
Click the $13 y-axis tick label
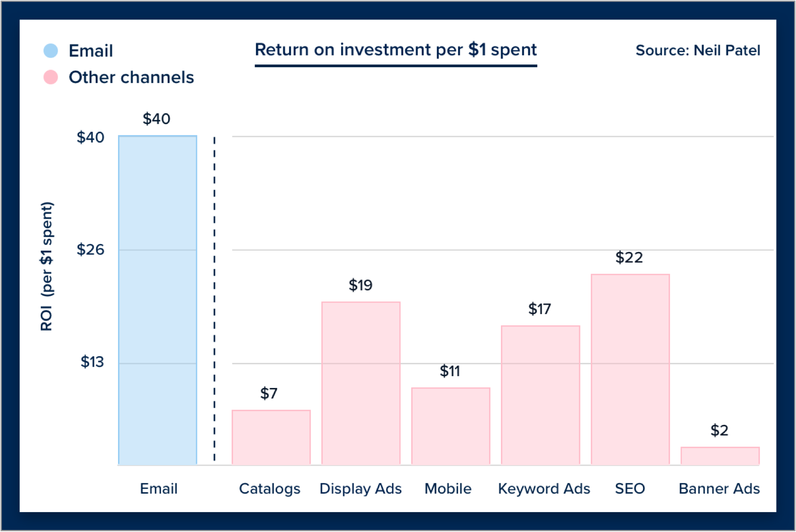point(92,362)
